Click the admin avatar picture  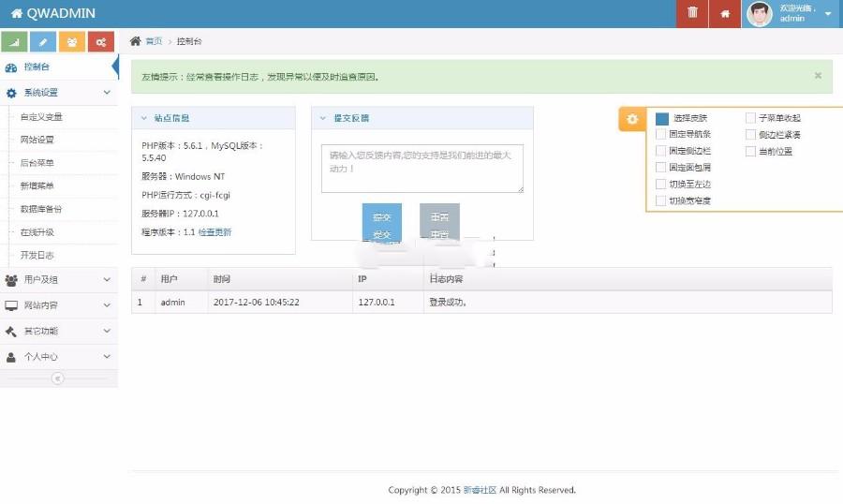point(760,13)
